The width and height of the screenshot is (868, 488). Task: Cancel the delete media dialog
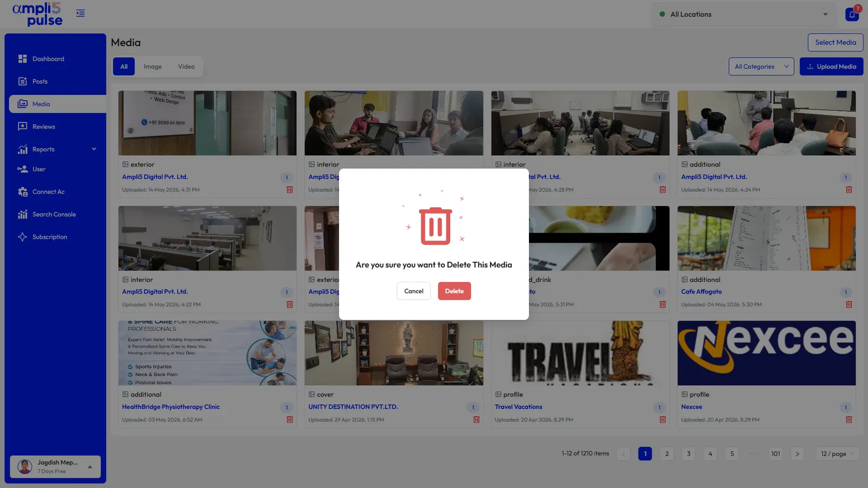(x=413, y=291)
